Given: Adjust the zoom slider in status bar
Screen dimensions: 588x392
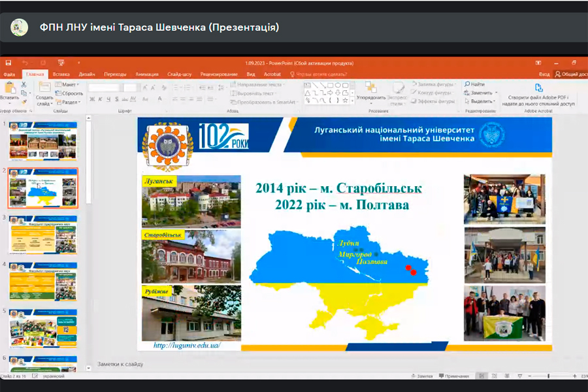Looking at the screenshot, I should [x=549, y=376].
